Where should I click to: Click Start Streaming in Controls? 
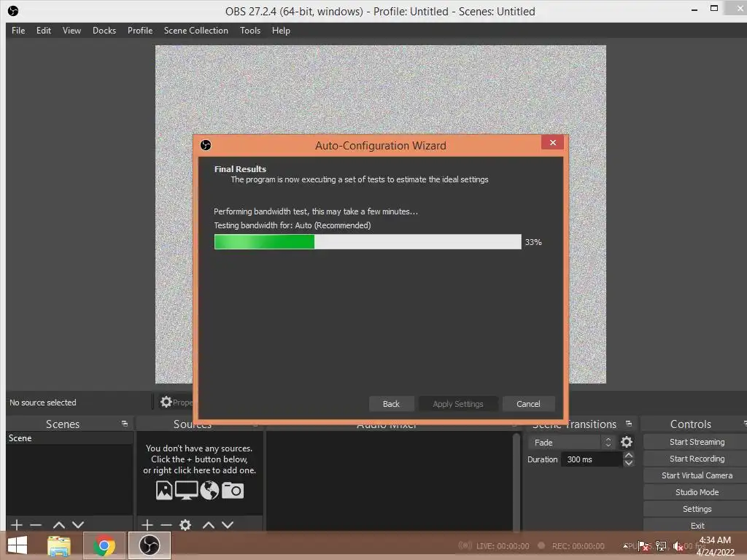pos(697,442)
